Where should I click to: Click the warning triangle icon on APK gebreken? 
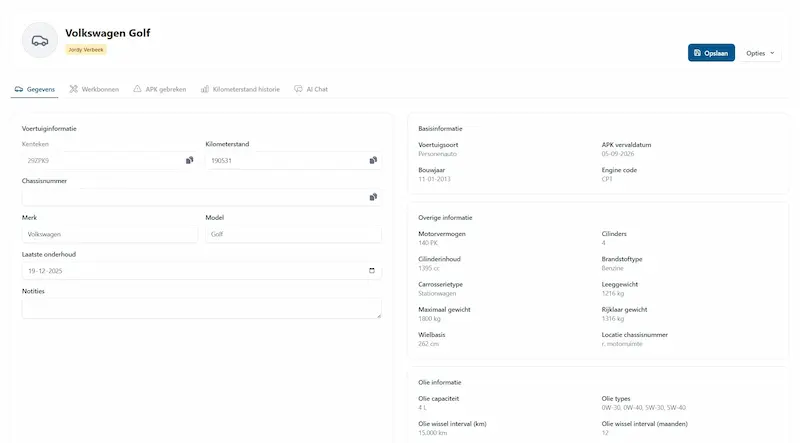point(137,89)
